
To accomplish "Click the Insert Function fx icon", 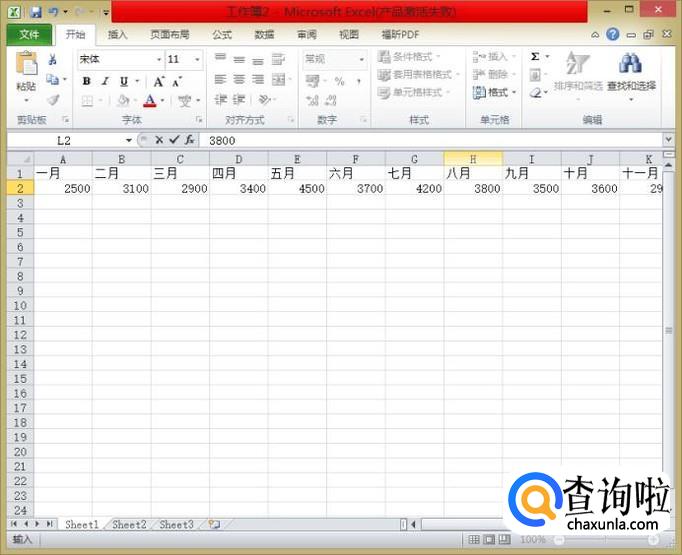I will [x=188, y=140].
